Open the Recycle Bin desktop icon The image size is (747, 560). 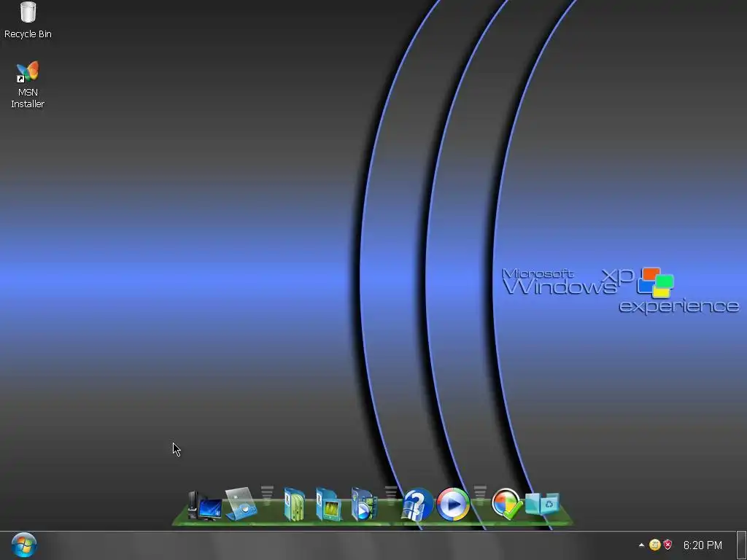28,20
